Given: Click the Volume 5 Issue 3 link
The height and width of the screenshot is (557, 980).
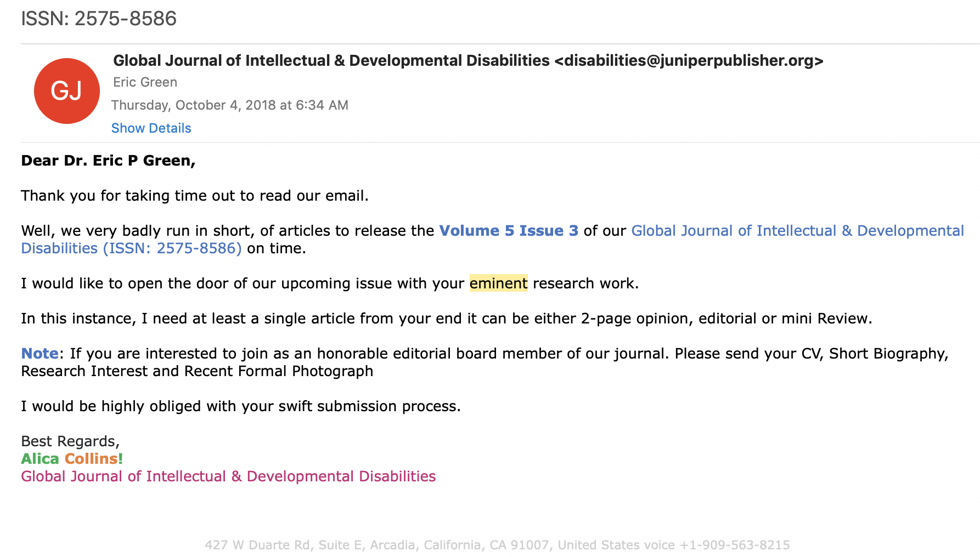Looking at the screenshot, I should pyautogui.click(x=509, y=231).
